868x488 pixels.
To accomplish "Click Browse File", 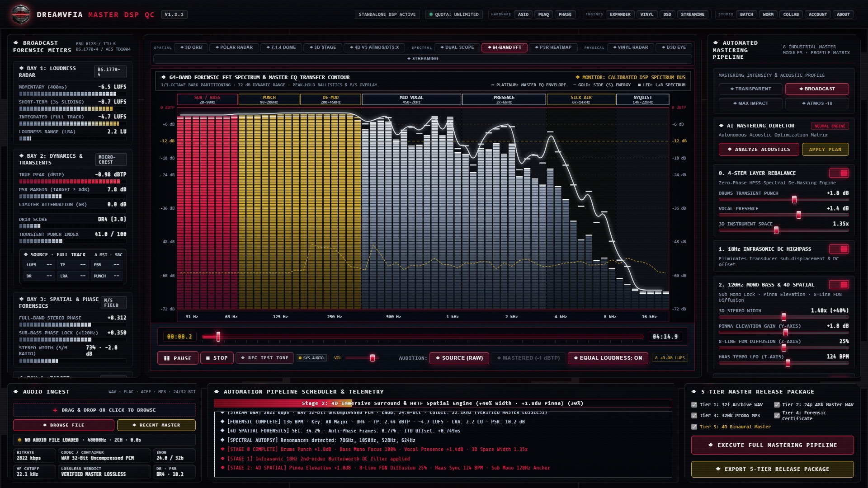I will 64,425.
